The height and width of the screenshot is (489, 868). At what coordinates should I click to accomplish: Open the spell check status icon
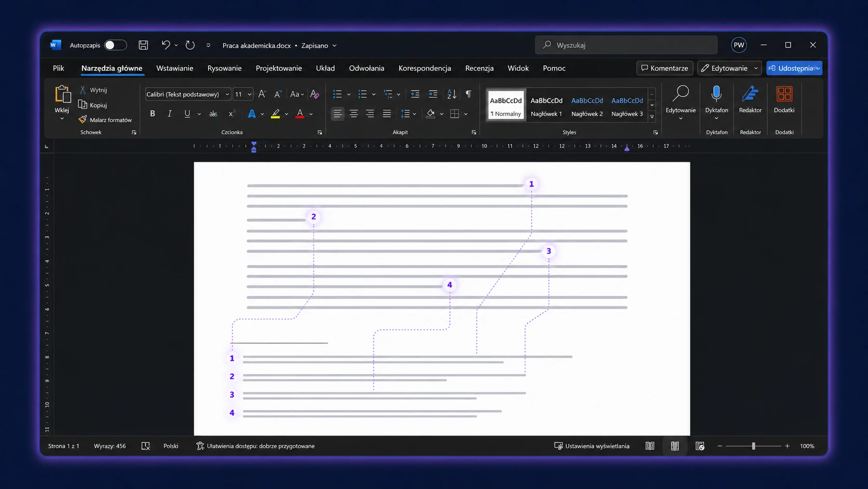tap(145, 446)
